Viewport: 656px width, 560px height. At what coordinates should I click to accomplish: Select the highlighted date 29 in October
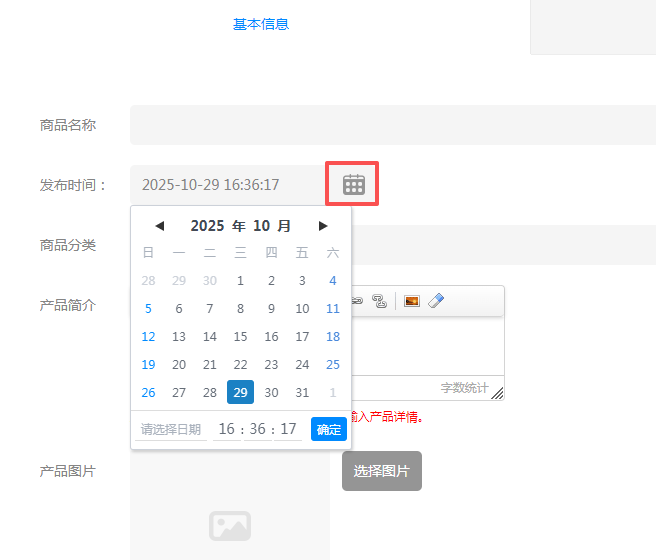pyautogui.click(x=240, y=392)
